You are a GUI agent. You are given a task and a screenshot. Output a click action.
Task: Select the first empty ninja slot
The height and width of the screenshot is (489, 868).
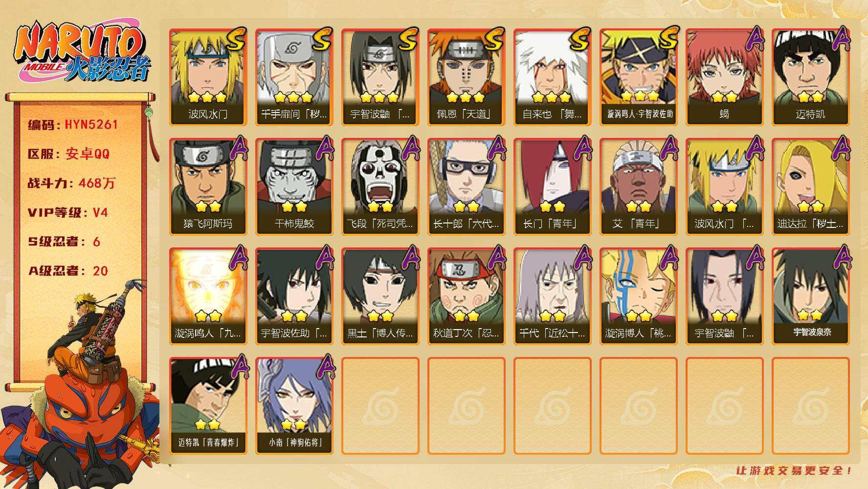(x=380, y=406)
